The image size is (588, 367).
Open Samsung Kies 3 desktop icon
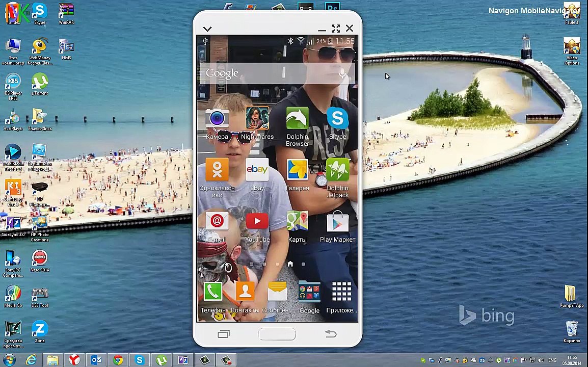pos(13,193)
